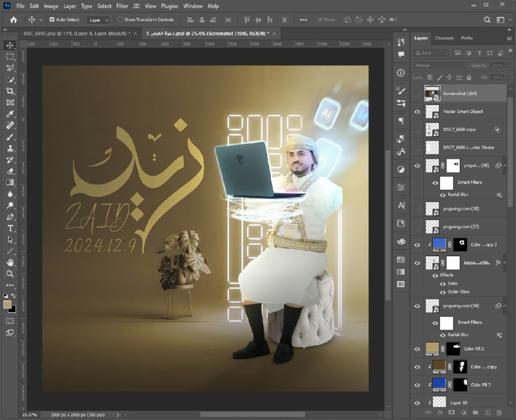The image size is (516, 420).
Task: Show the DSC7_6680 copy layer
Action: pos(417,130)
